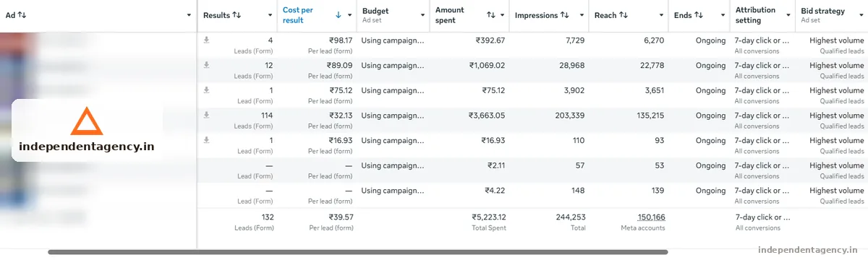
Task: Open the Reach column dropdown arrow
Action: (x=661, y=15)
